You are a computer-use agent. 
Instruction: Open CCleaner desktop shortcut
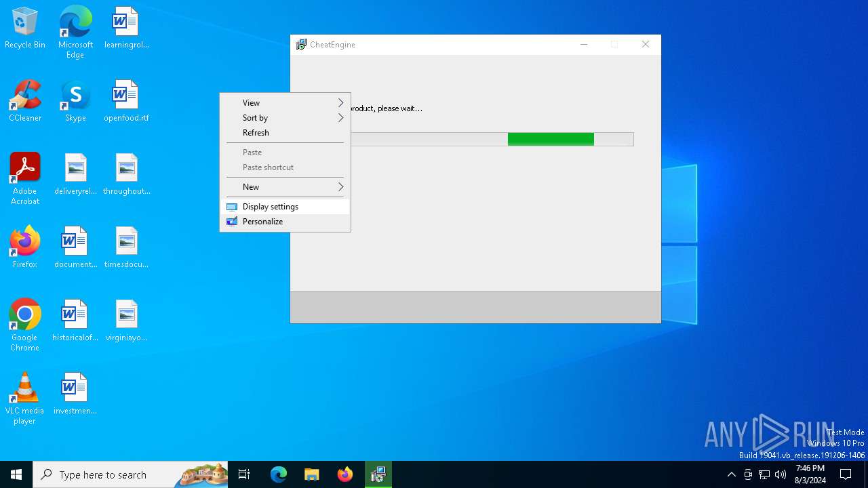(25, 102)
